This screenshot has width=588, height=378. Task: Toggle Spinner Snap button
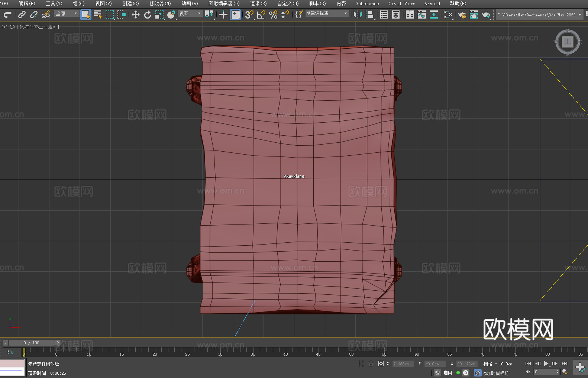click(285, 14)
